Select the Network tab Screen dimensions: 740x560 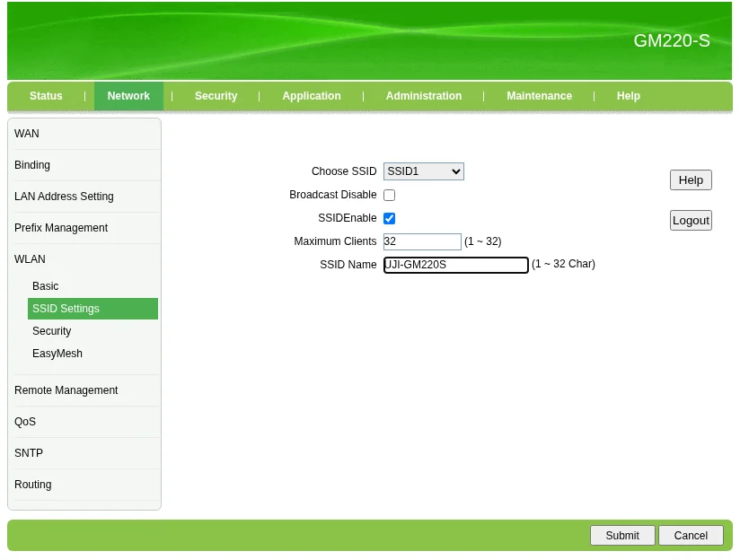pos(128,96)
